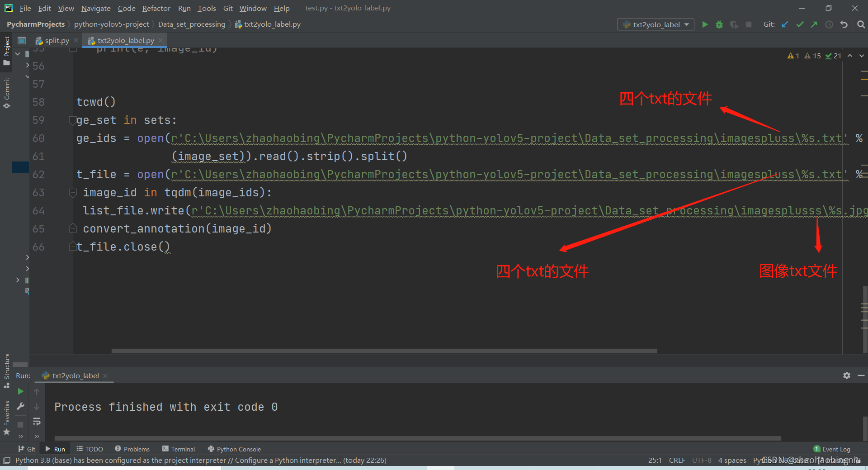868x470 pixels.
Task: Click the Stop square in main toolbar
Action: 749,24
